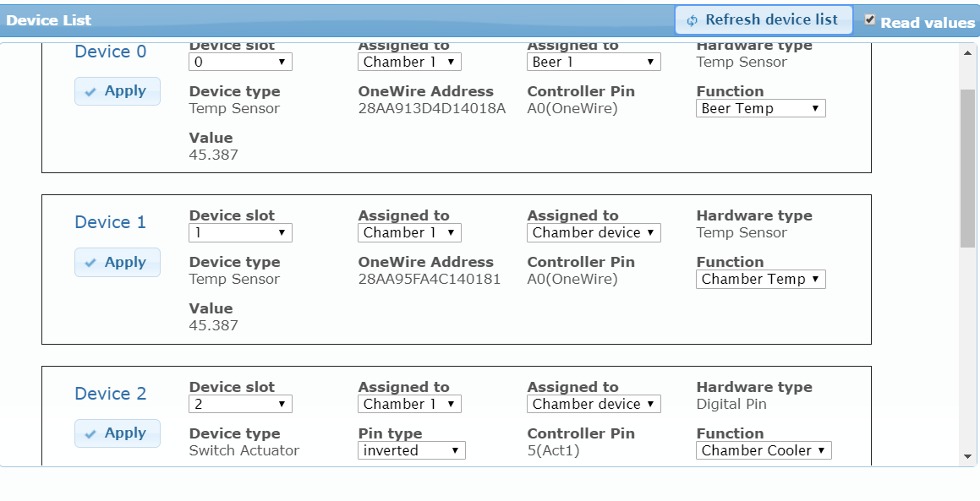Image resolution: width=980 pixels, height=501 pixels.
Task: Click the Device 2 heading link
Action: pos(110,394)
